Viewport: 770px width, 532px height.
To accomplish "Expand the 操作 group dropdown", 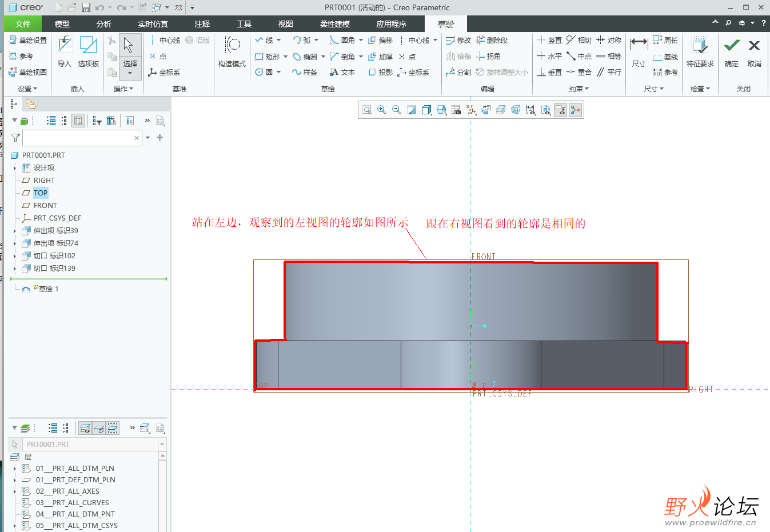I will 123,89.
